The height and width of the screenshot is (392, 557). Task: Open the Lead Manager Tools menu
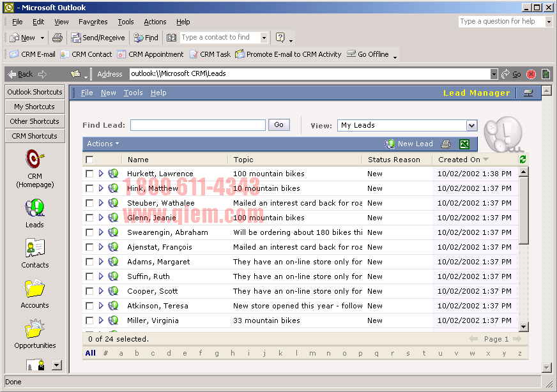coord(134,93)
